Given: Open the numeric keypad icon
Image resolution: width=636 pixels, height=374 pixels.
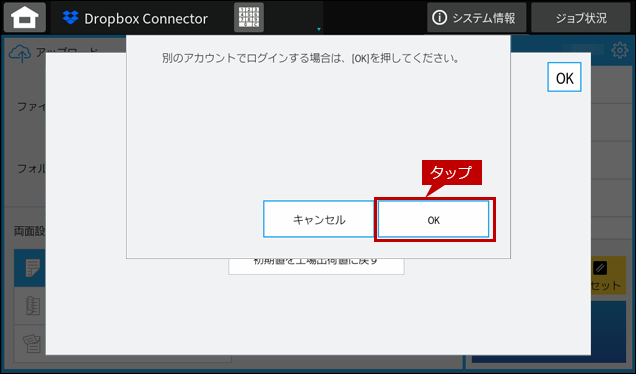Looking at the screenshot, I should click(249, 17).
